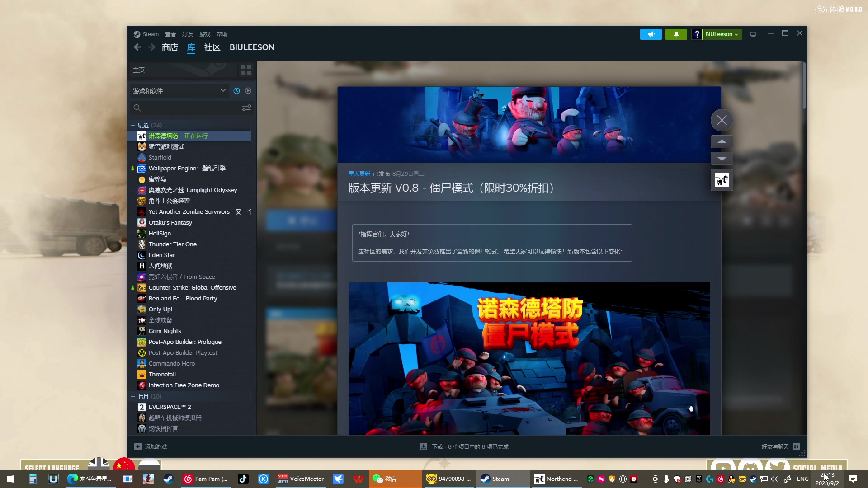Close the update news overlay

[x=722, y=121]
